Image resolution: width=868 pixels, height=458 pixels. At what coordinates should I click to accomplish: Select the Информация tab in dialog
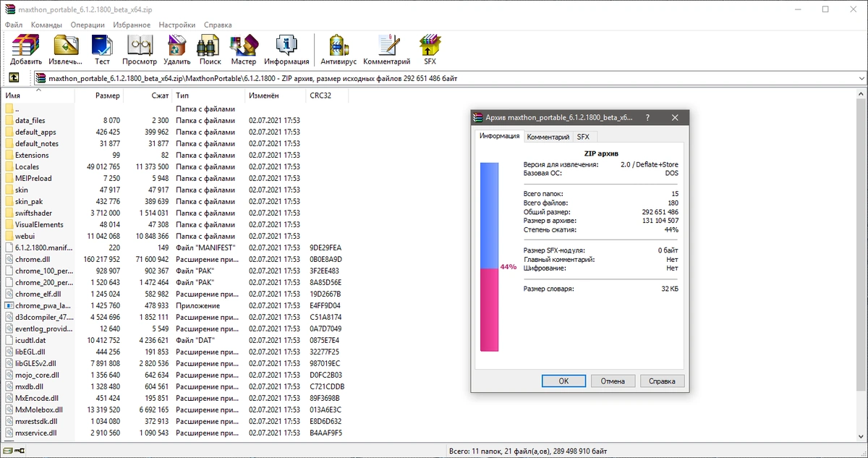[x=499, y=136]
